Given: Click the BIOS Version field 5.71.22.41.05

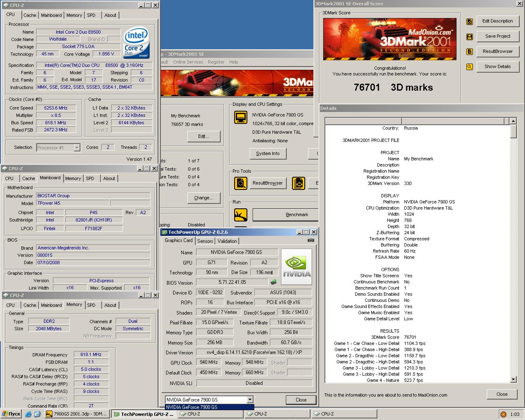Looking at the screenshot, I should (232, 282).
